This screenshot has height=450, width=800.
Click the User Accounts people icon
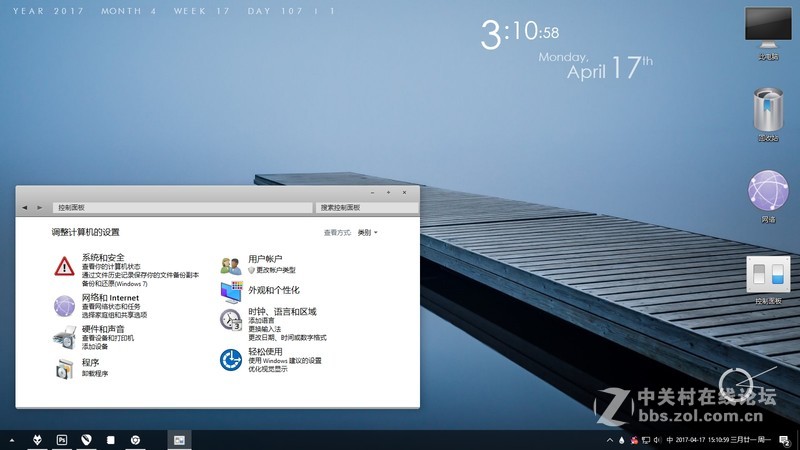pyautogui.click(x=231, y=266)
